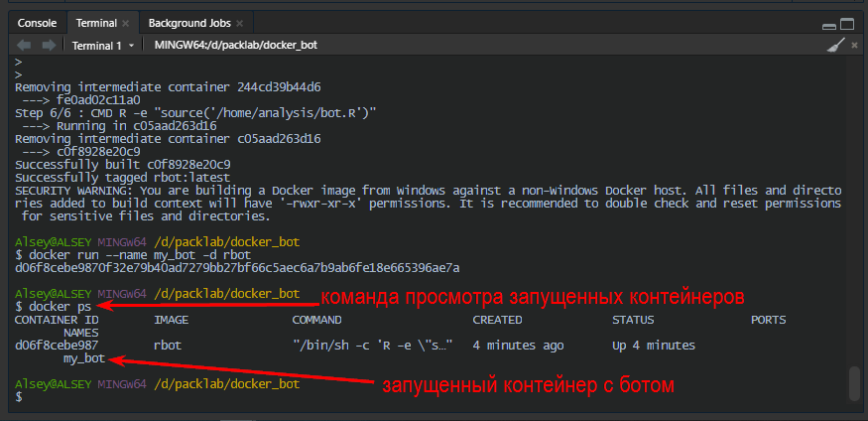Viewport: 868px width, 421px height.
Task: Go to next terminal with forward arrow
Action: click(x=49, y=46)
